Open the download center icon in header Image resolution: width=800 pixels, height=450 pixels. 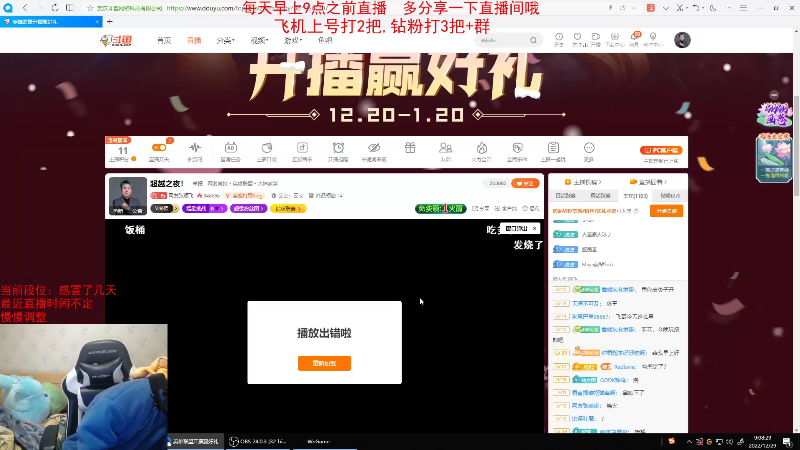614,39
